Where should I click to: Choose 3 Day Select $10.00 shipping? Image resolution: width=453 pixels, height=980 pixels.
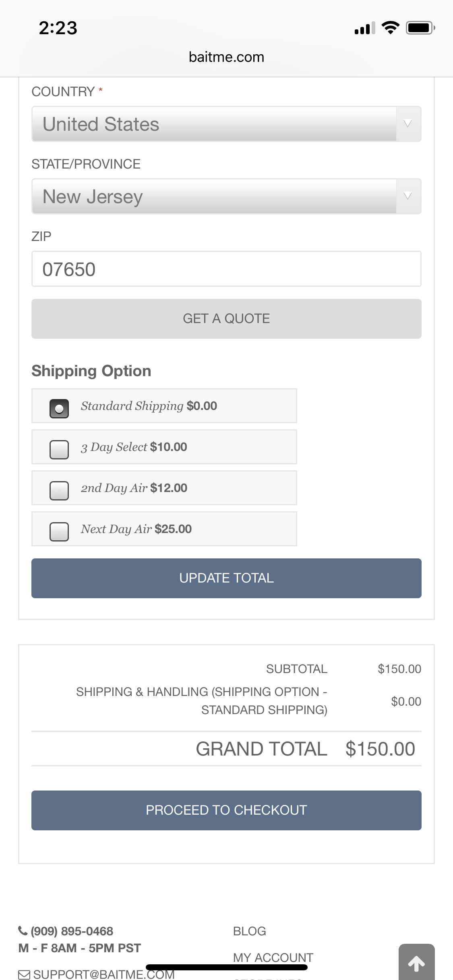59,450
